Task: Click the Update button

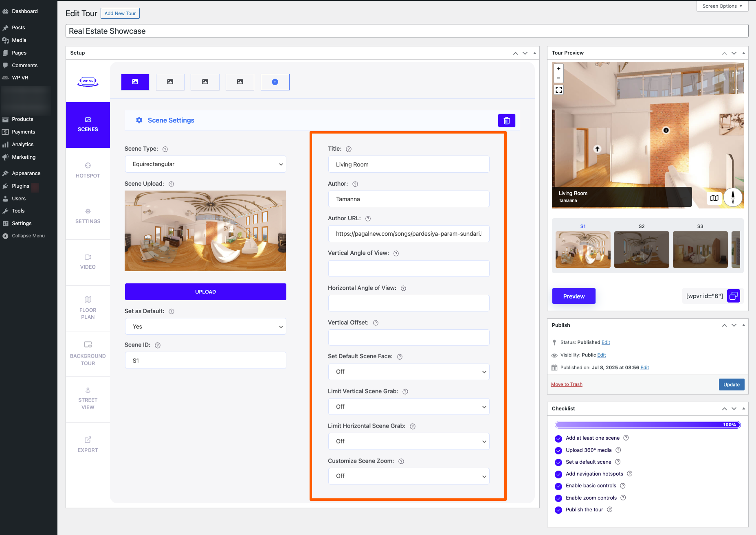Action: pyautogui.click(x=731, y=384)
